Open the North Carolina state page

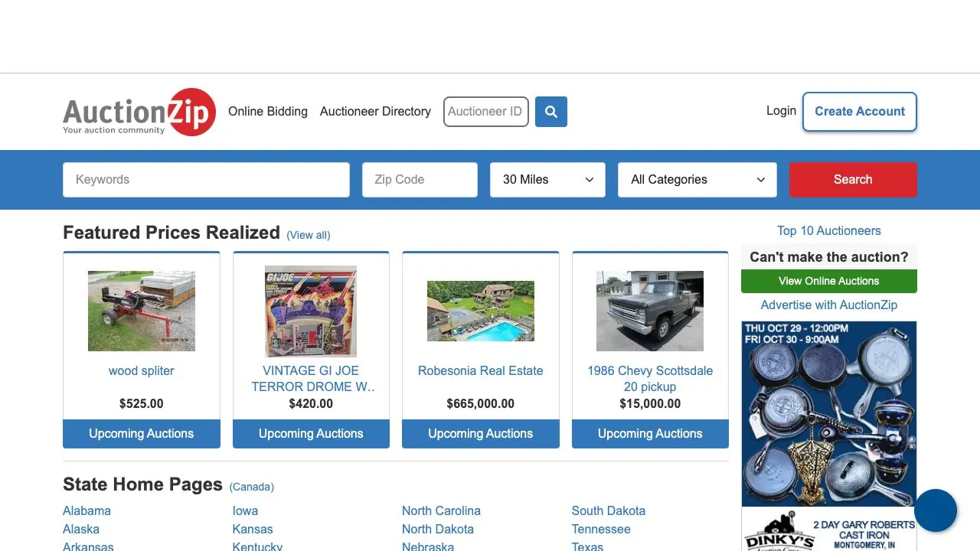pos(441,510)
